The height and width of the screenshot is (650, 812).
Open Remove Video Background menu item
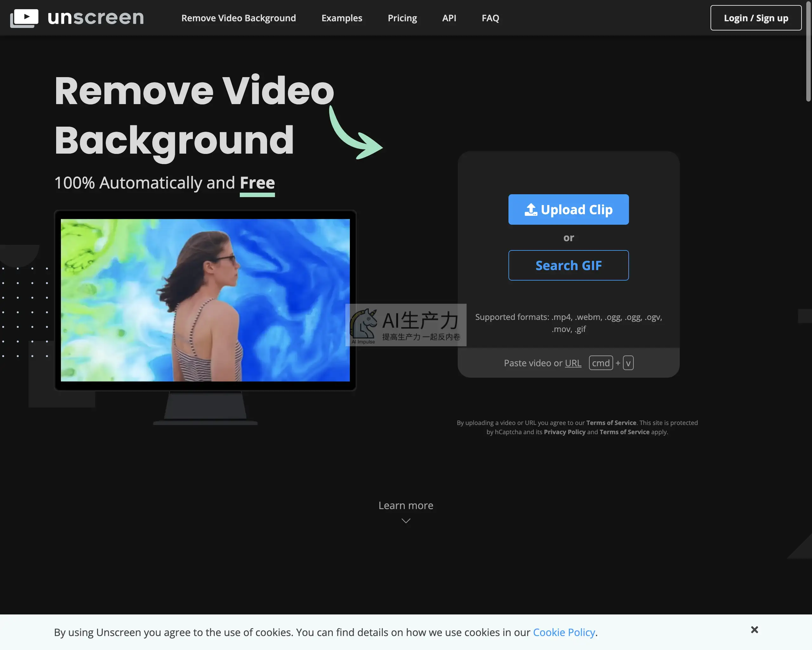coord(239,18)
